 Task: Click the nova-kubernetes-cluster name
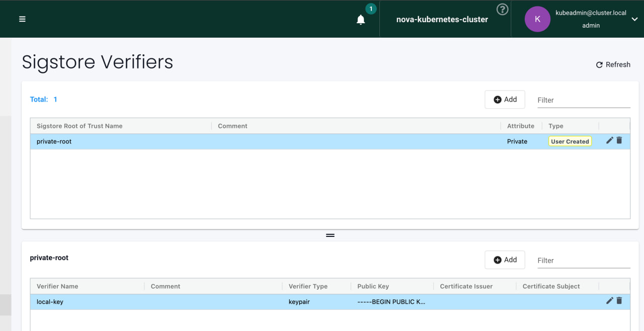coord(442,19)
